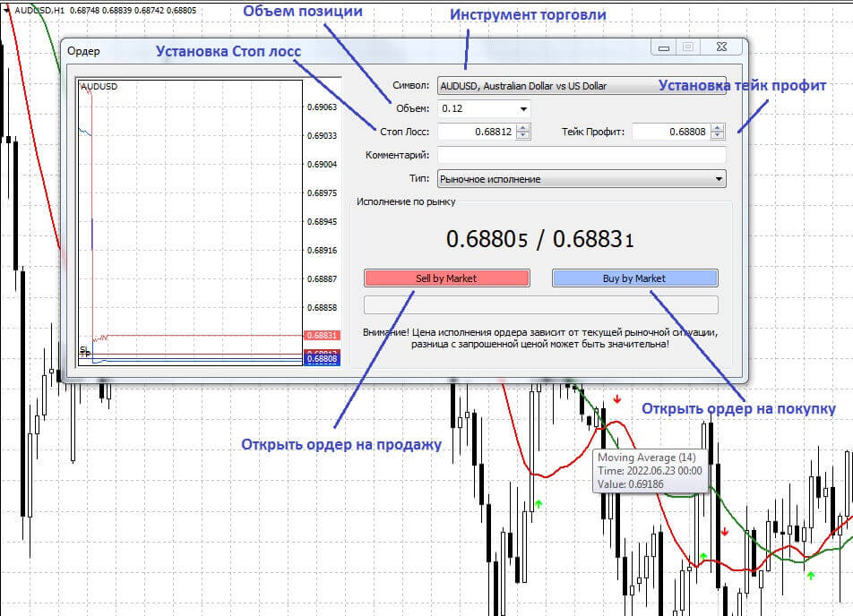
Task: Increase Стоп Лосс with up spinner arrow
Action: [x=524, y=127]
